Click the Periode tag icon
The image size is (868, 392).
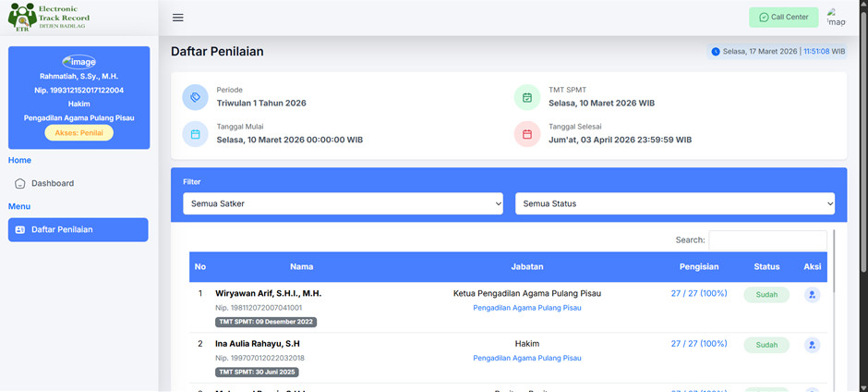195,97
